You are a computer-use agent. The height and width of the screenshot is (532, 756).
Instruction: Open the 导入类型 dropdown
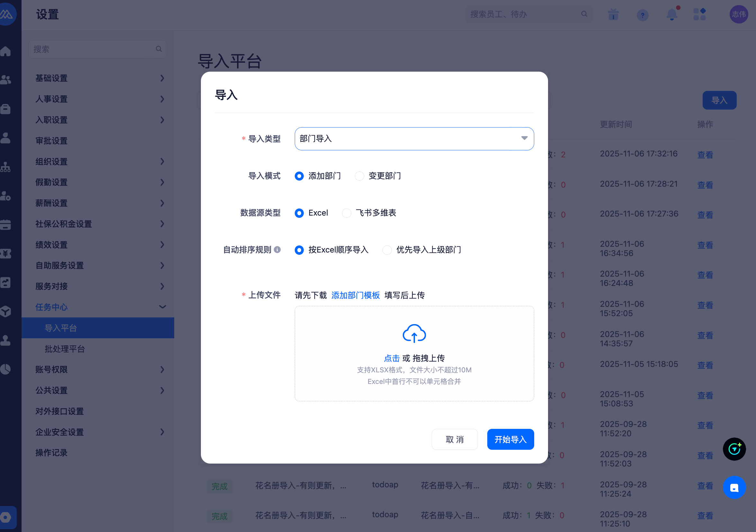(x=414, y=139)
